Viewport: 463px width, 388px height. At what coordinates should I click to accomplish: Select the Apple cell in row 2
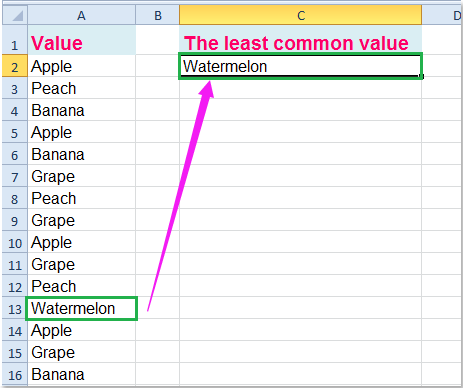coord(82,66)
